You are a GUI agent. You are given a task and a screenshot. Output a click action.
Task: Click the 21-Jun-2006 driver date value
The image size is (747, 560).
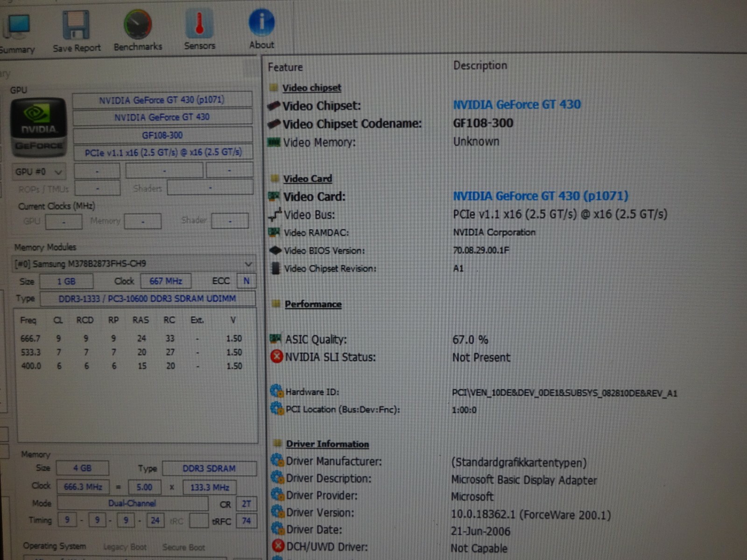[x=480, y=531]
